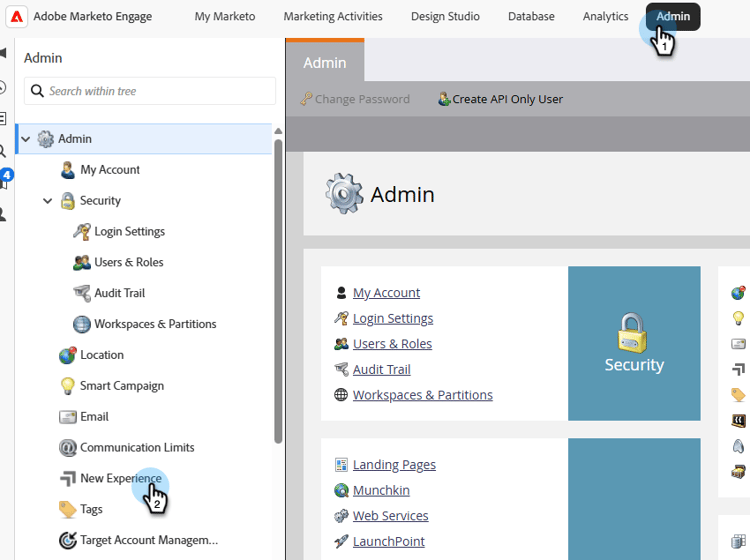The image size is (750, 560).
Task: Switch to Analytics
Action: [606, 16]
